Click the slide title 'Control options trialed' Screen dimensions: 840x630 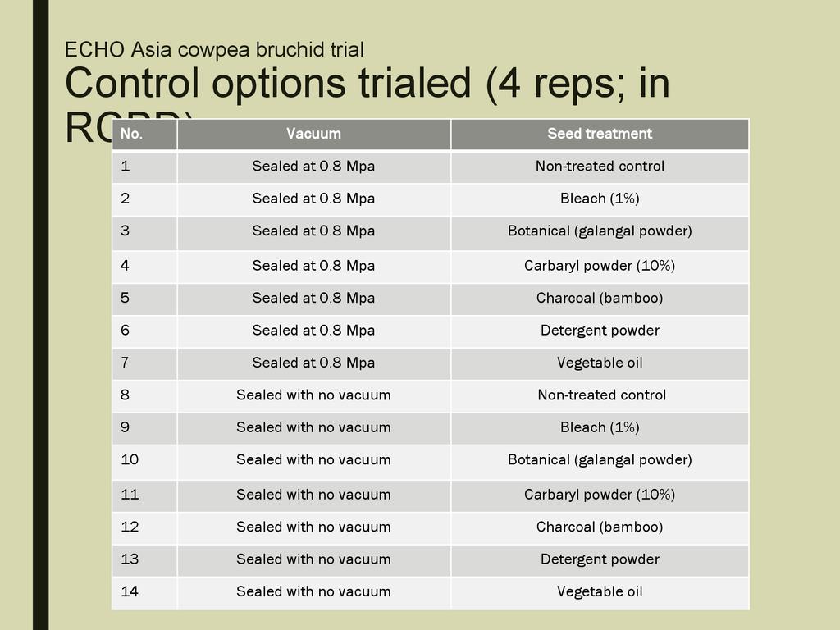point(367,84)
